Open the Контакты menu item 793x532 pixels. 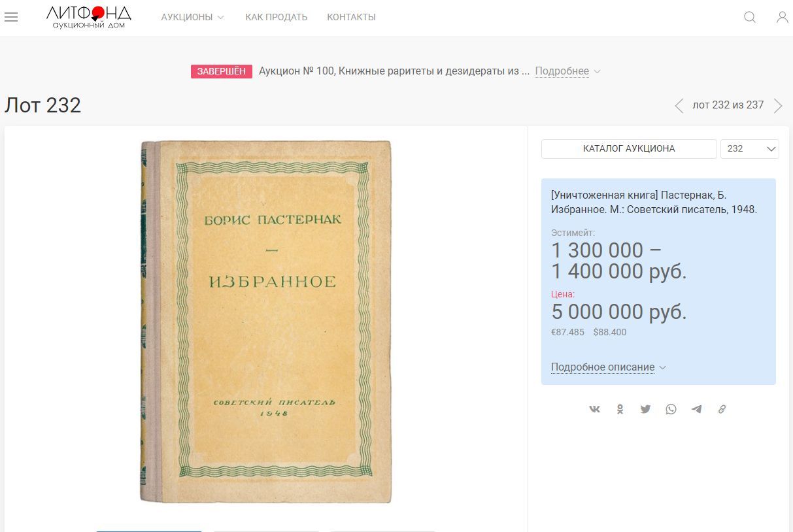coord(351,17)
